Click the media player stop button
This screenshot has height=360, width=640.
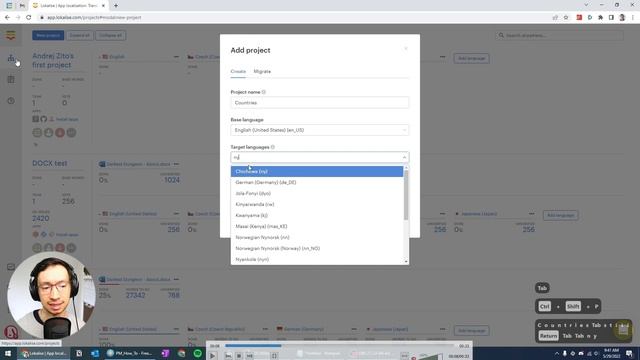point(239,356)
